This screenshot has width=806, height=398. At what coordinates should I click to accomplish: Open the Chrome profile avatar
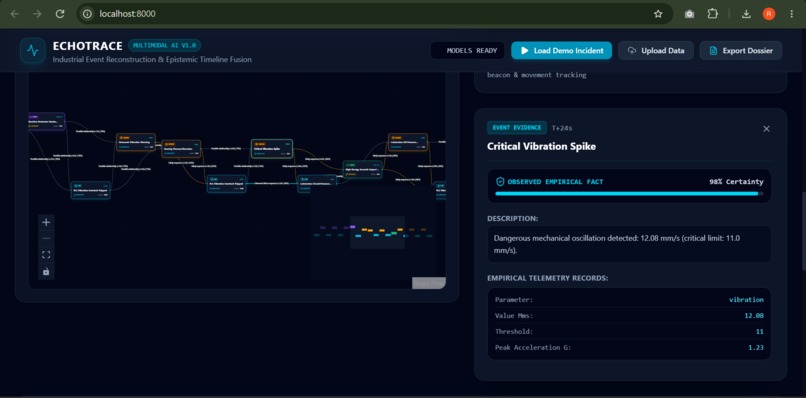tap(768, 14)
